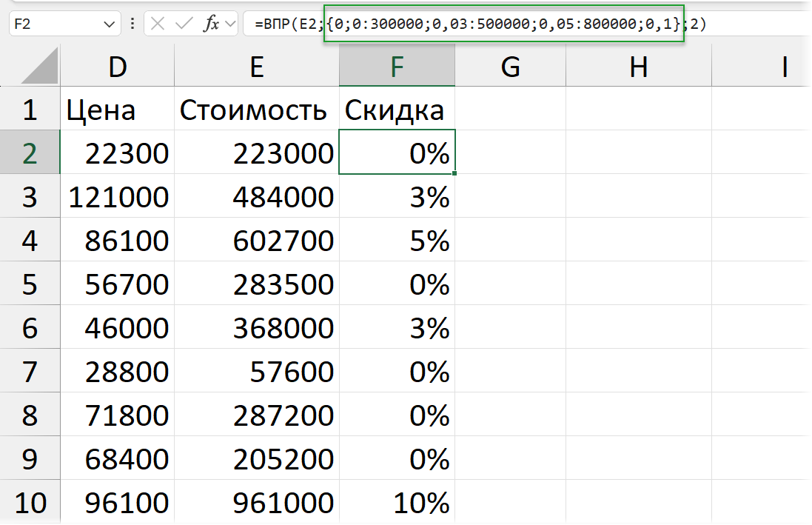
Task: Select cell with price 68400
Action: tap(118, 458)
